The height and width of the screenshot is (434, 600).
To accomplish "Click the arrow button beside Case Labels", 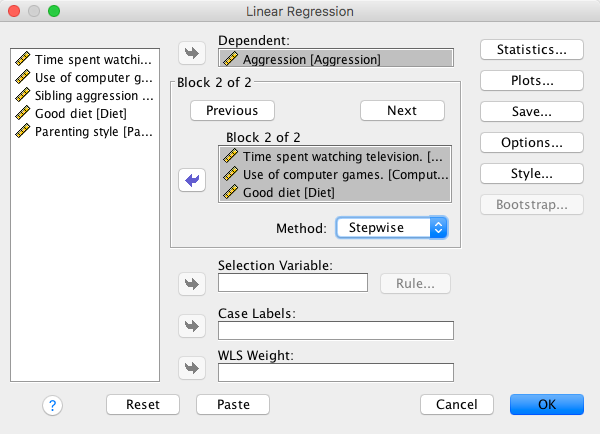I will click(191, 326).
